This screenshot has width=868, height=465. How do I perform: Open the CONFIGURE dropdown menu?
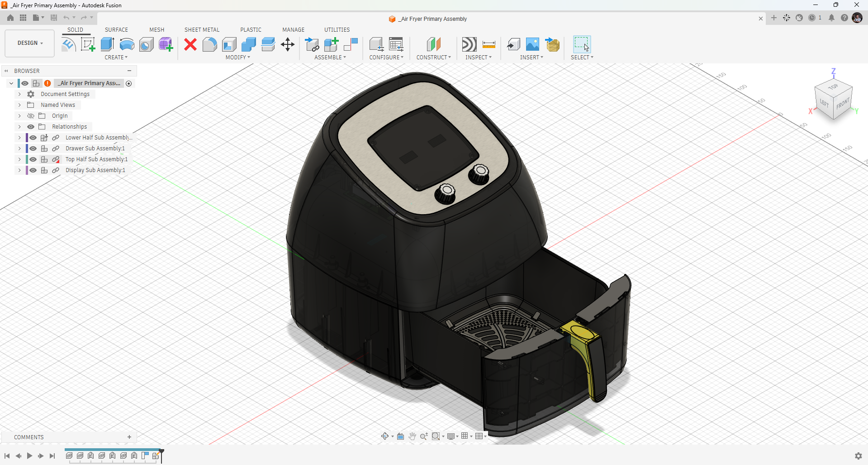386,58
